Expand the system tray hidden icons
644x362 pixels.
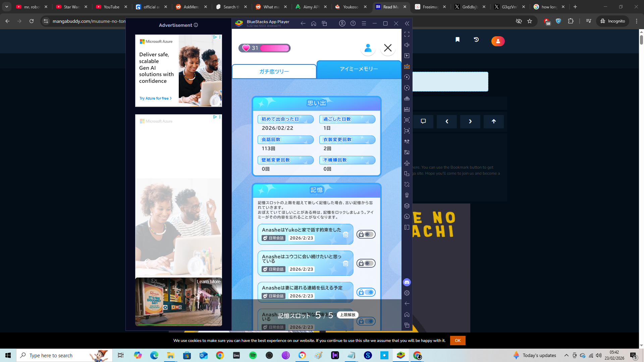[x=567, y=355]
